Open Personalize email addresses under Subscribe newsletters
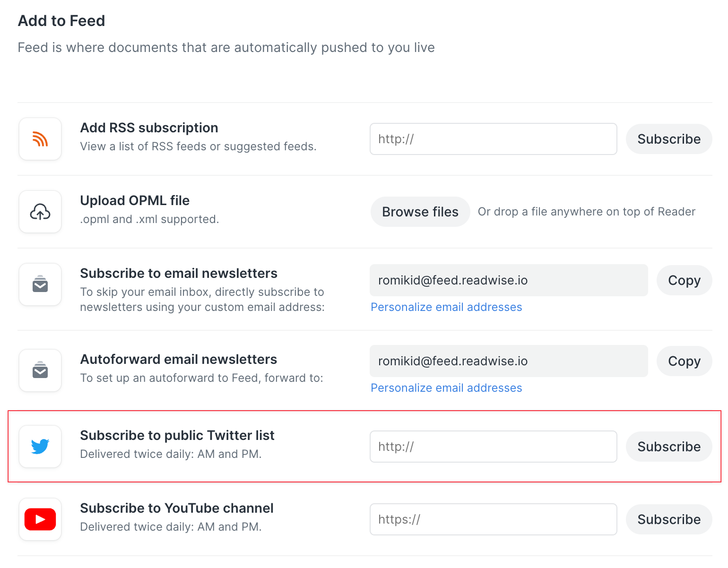The height and width of the screenshot is (568, 728). point(446,307)
